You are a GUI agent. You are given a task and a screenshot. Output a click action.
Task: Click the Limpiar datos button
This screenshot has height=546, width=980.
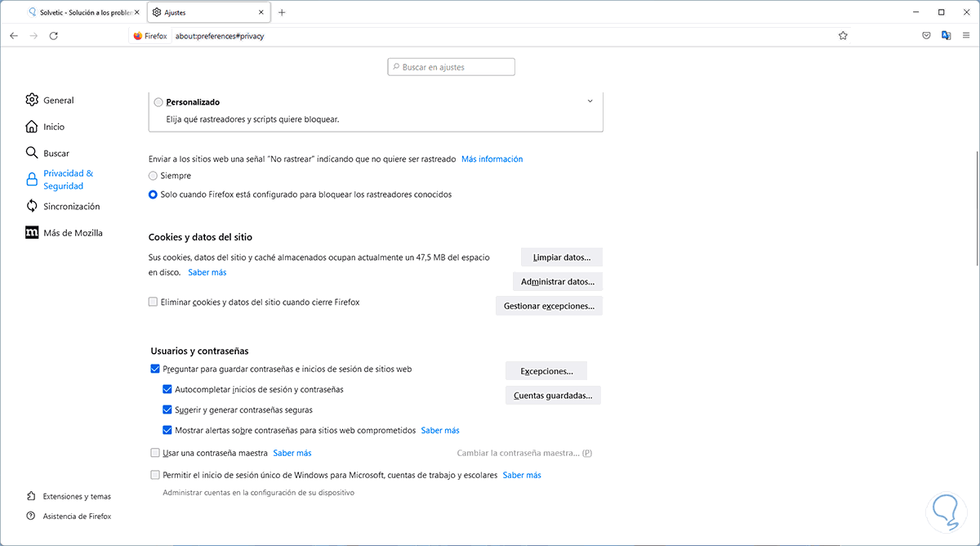pyautogui.click(x=561, y=257)
